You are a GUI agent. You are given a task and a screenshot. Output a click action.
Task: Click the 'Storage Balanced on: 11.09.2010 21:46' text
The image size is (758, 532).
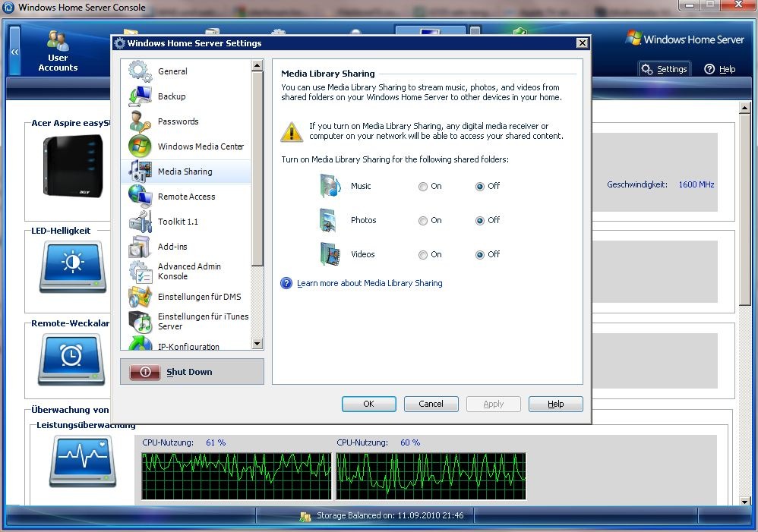[390, 515]
